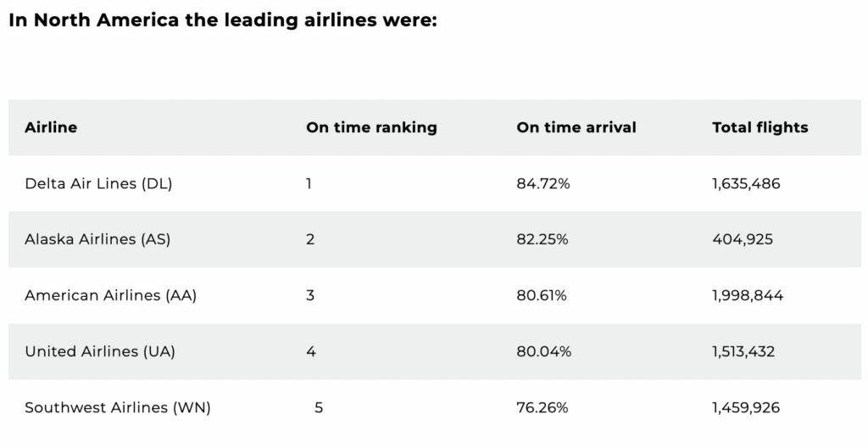Select the 1,635,486 total flights value
Screen dimensions: 868x448
coord(747,183)
